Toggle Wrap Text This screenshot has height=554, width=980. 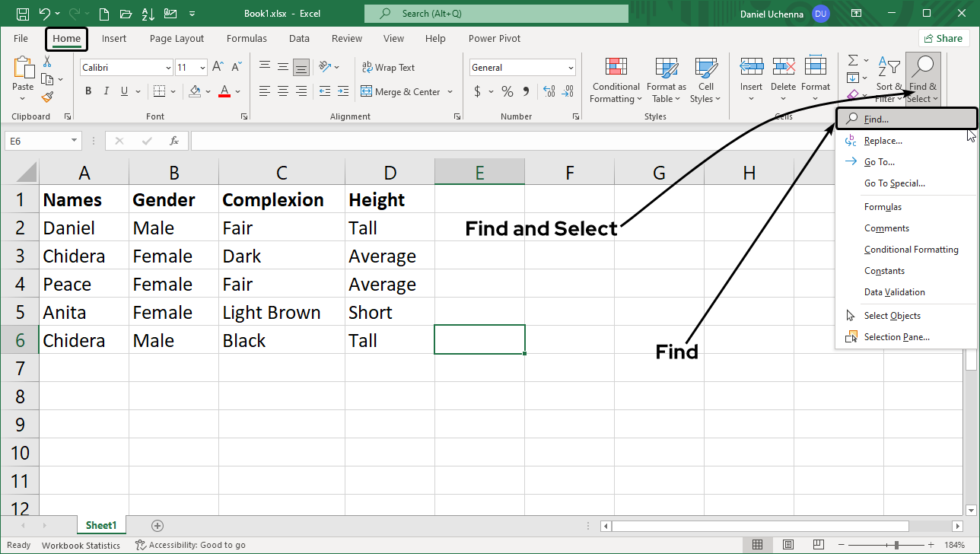point(389,68)
